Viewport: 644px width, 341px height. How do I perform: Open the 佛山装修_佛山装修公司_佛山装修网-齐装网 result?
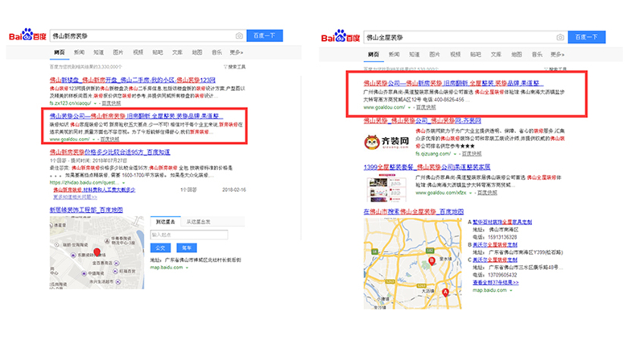[x=422, y=121]
